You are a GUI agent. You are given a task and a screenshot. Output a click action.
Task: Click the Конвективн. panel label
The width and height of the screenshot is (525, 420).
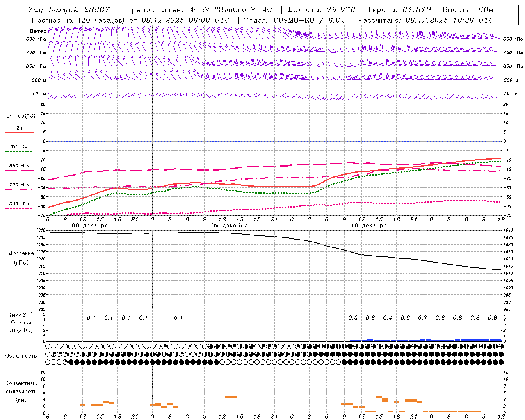tap(21, 383)
